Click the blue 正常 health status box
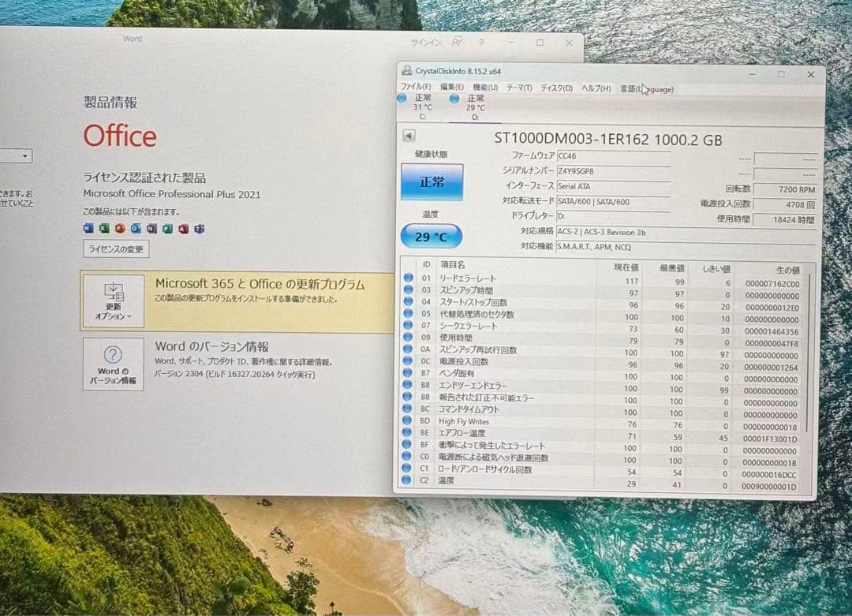 tap(432, 182)
